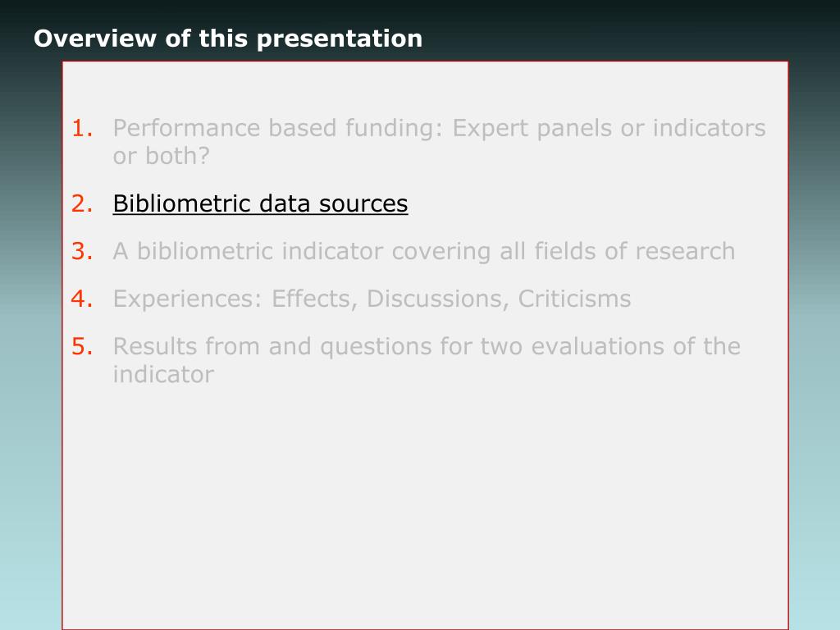Viewport: 840px width, 630px height.
Task: Select "A bibliometric indicator covering all fields" item
Action: pyautogui.click(x=424, y=251)
